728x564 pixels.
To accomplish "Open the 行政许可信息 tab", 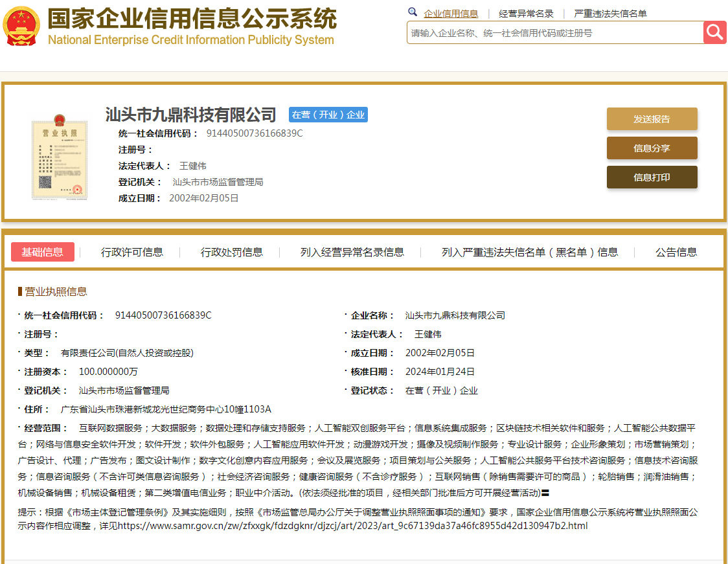I will click(x=132, y=252).
